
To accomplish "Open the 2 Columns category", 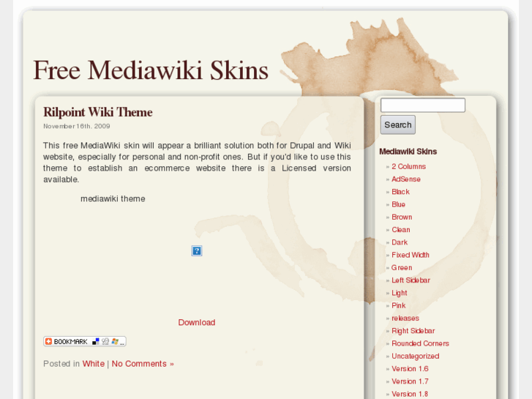I will point(408,166).
